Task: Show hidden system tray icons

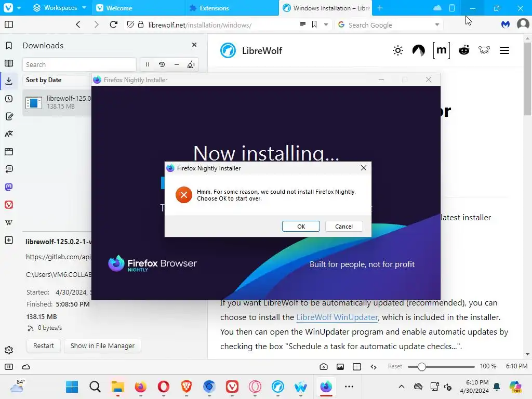Action: click(402, 387)
